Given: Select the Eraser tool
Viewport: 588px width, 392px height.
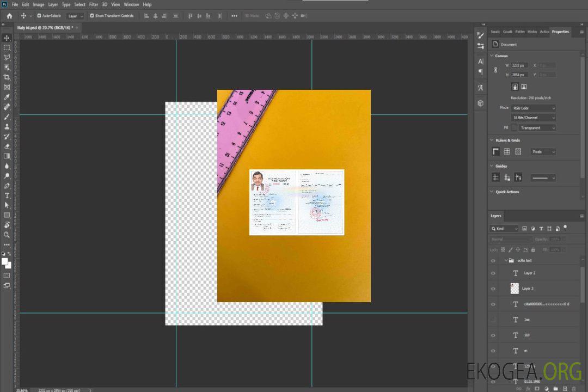Looking at the screenshot, I should (7, 146).
